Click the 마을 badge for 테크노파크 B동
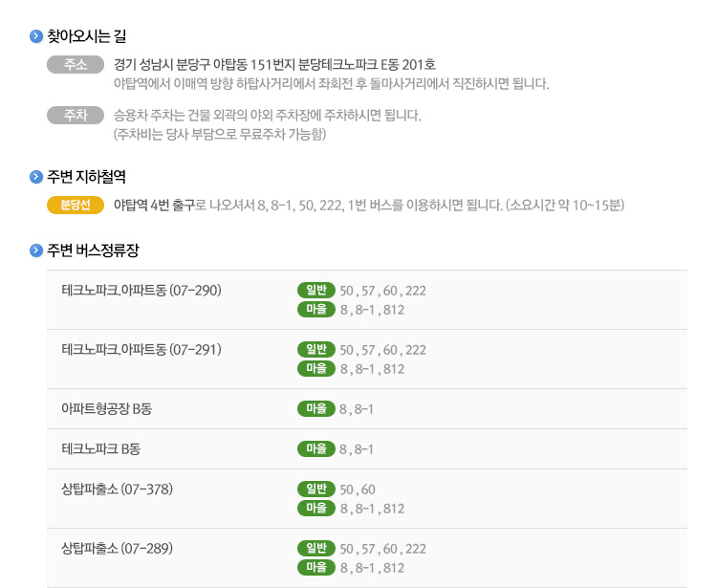Image resolution: width=717 pixels, height=588 pixels. (316, 449)
